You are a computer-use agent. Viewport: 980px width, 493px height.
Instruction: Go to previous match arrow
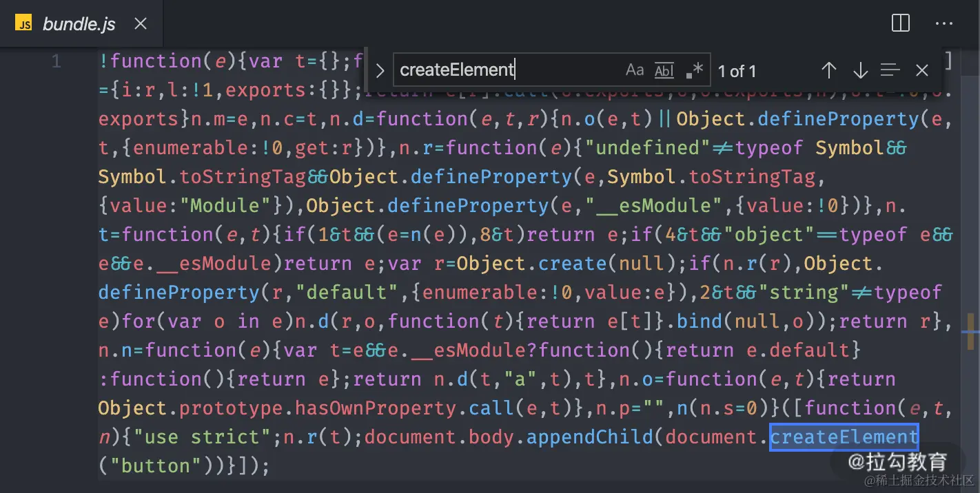[829, 70]
